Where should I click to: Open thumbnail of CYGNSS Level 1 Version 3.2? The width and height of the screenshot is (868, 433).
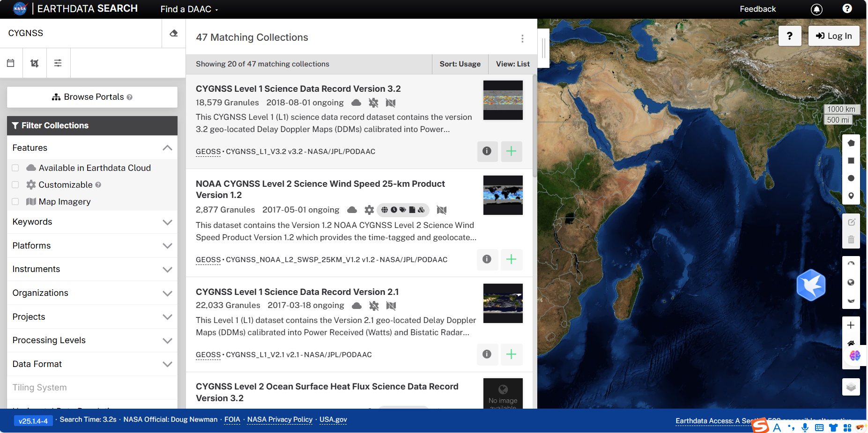tap(503, 100)
